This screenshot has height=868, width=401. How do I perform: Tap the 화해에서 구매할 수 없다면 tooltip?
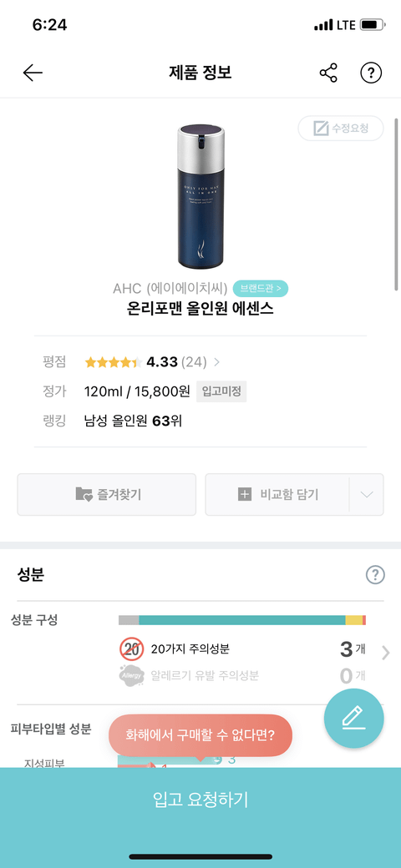coord(200,735)
